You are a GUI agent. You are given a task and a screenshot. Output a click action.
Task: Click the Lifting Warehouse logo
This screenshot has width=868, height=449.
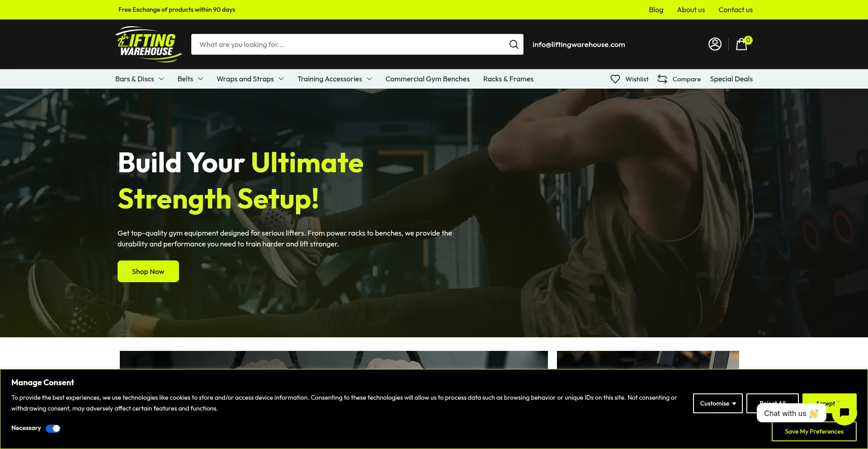pos(148,44)
